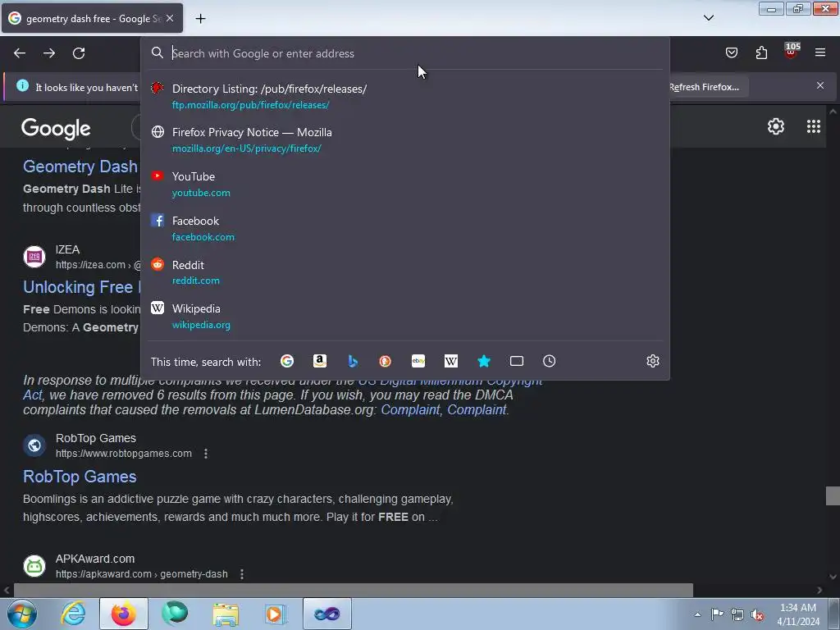Search this time with Google
Screen dimensions: 840x630
click(287, 361)
